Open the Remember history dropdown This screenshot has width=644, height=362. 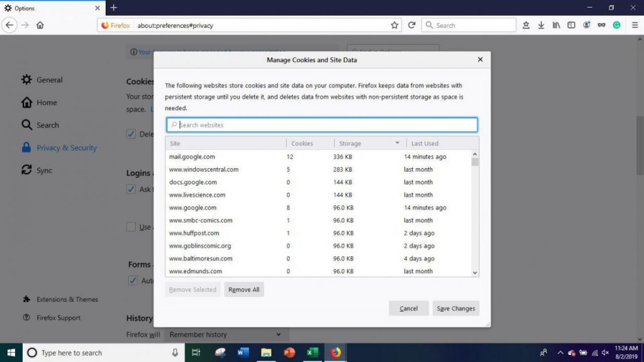(226, 334)
